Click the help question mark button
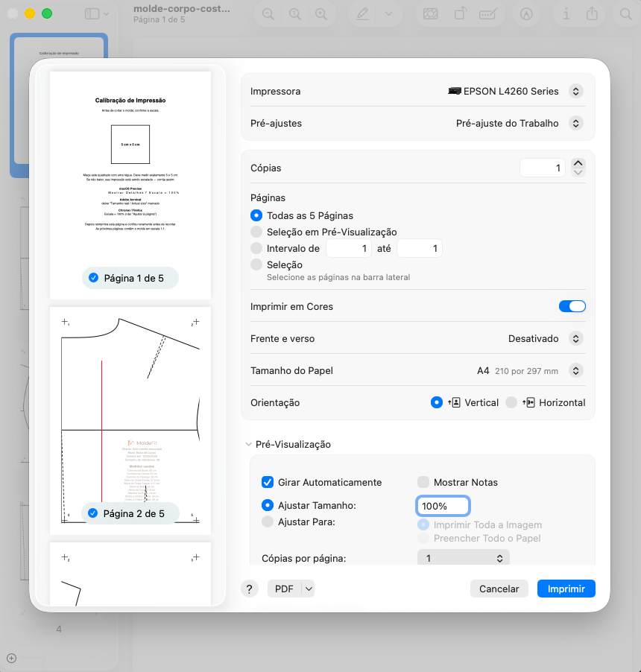 (x=250, y=589)
